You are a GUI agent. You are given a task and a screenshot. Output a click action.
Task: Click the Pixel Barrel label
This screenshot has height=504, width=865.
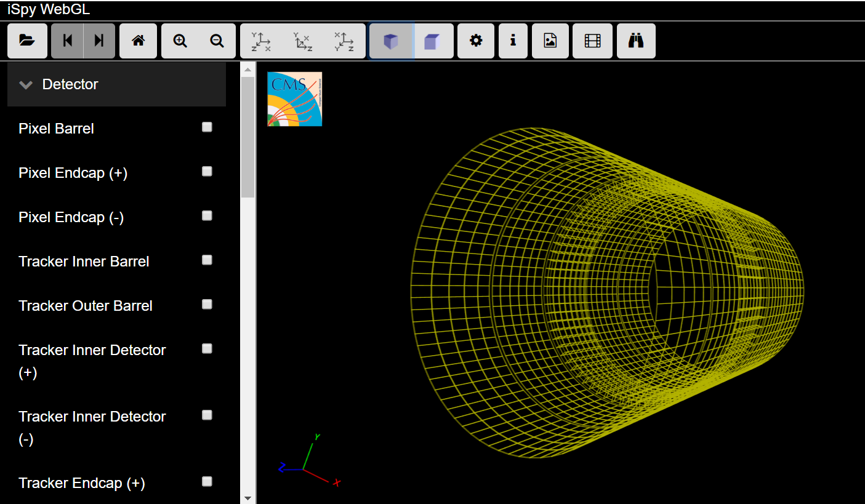tap(56, 129)
